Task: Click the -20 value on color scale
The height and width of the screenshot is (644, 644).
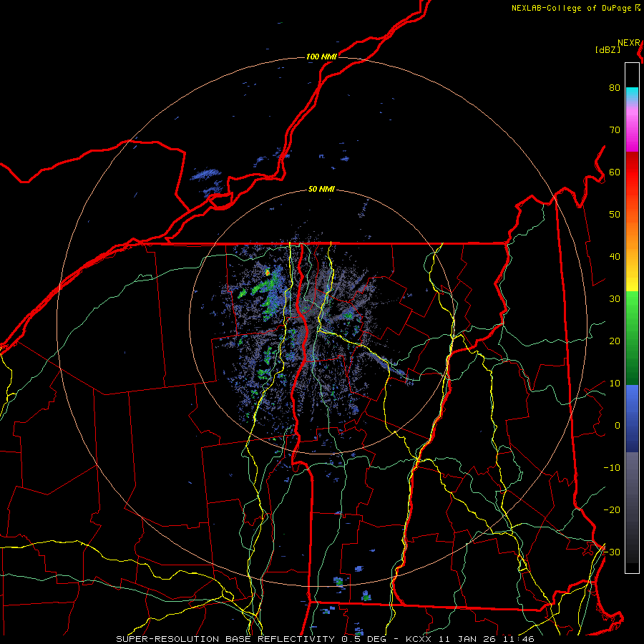Action: point(612,509)
